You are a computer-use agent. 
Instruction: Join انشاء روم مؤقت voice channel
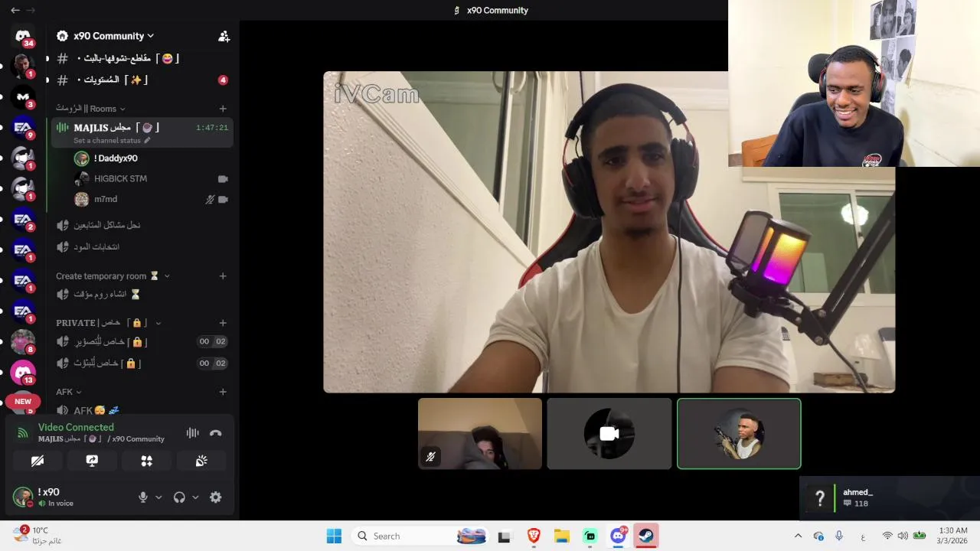pos(142,294)
